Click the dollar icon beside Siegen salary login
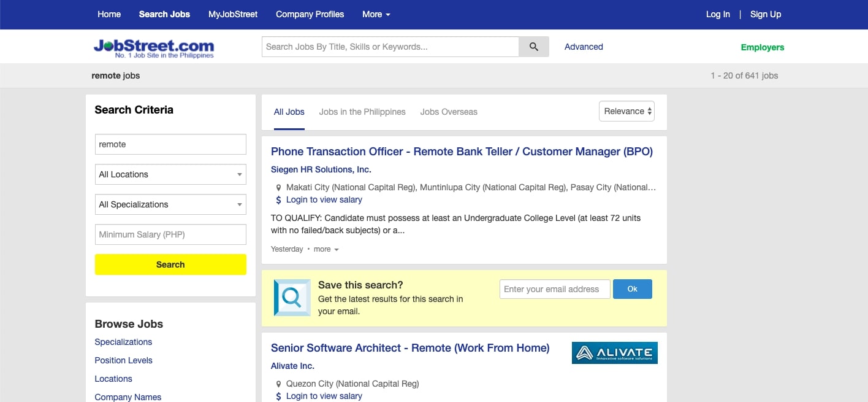The width and height of the screenshot is (868, 402). tap(279, 200)
